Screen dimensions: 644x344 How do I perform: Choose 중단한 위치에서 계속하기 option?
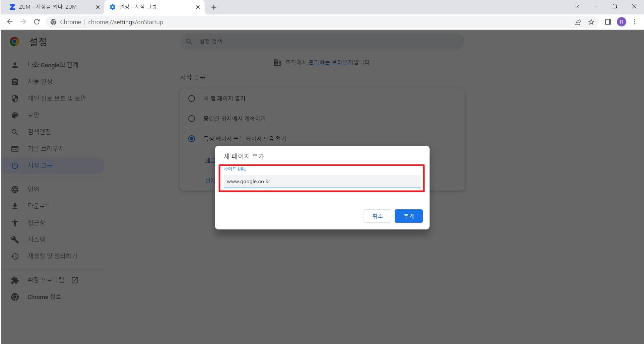pos(191,119)
